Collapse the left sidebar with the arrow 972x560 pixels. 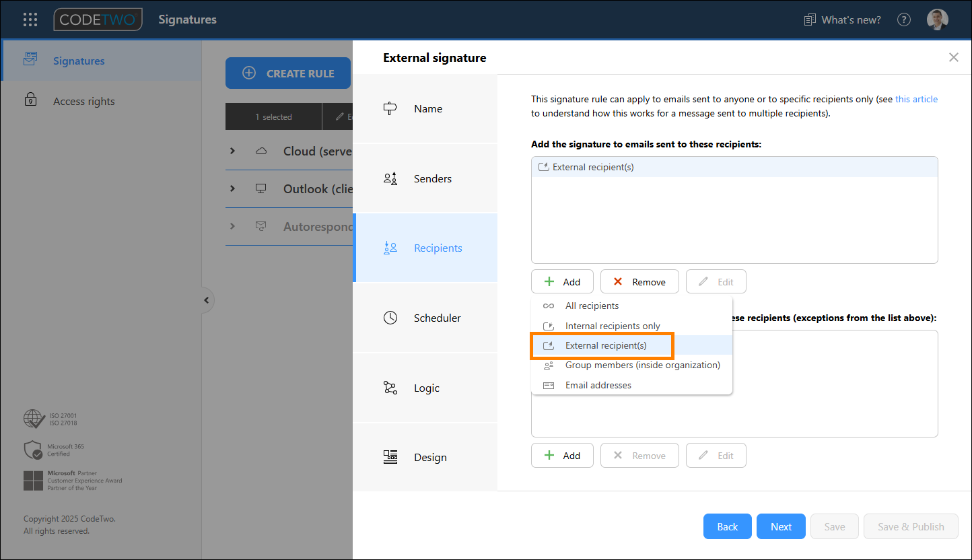[x=206, y=300]
